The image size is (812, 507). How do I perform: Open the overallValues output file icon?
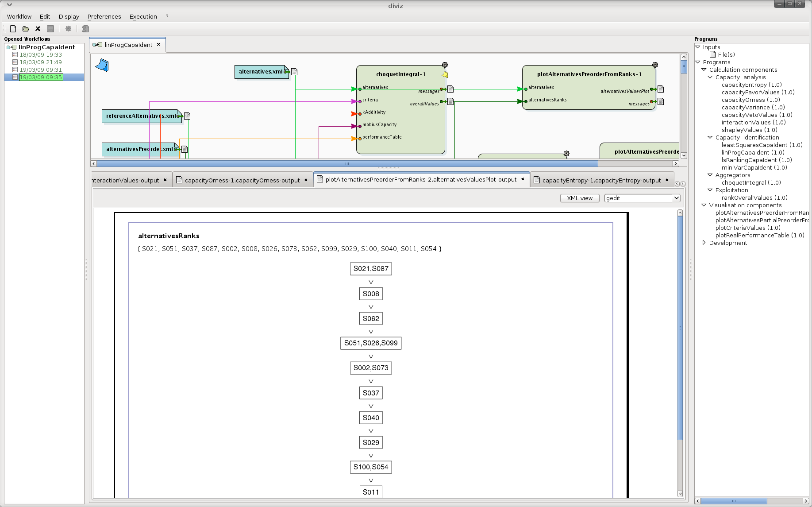tap(450, 101)
